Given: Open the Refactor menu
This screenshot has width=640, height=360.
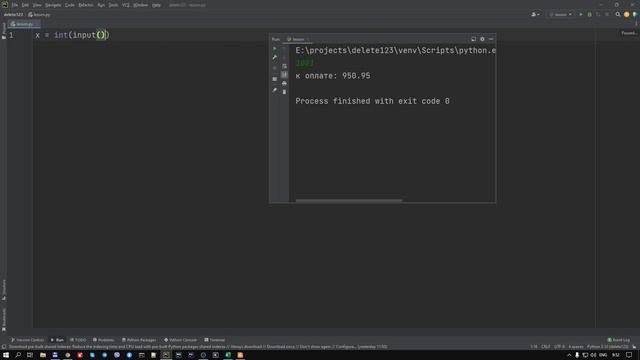Looking at the screenshot, I should click(86, 5).
